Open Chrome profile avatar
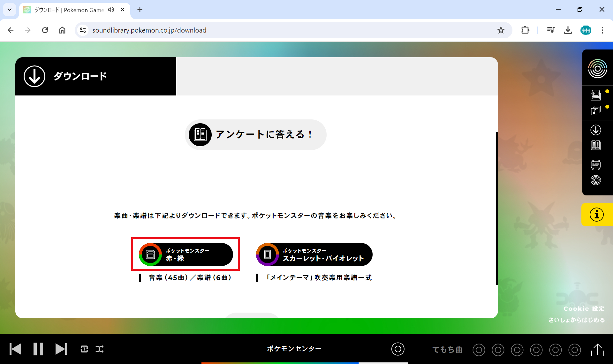 [586, 30]
